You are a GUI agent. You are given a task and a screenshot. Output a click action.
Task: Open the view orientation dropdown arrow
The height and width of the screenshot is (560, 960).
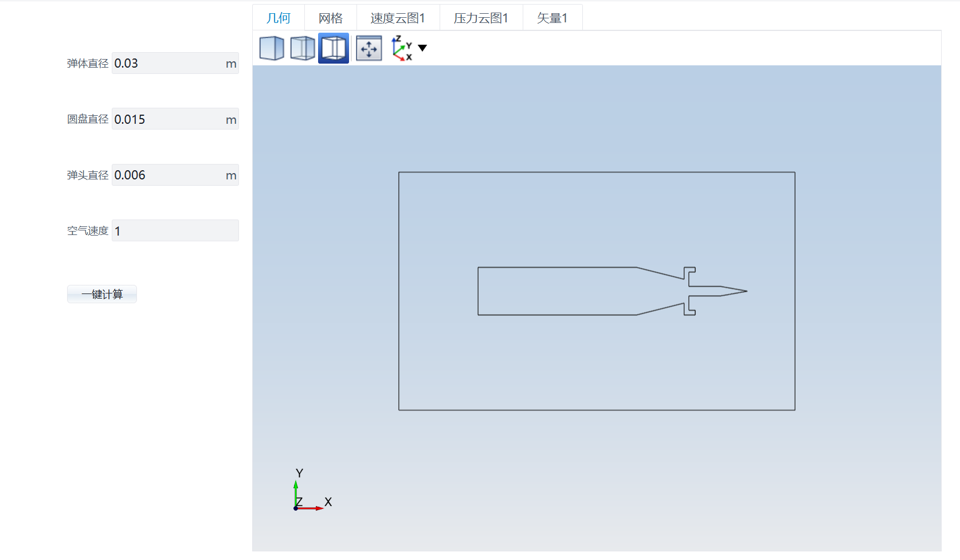coord(422,48)
